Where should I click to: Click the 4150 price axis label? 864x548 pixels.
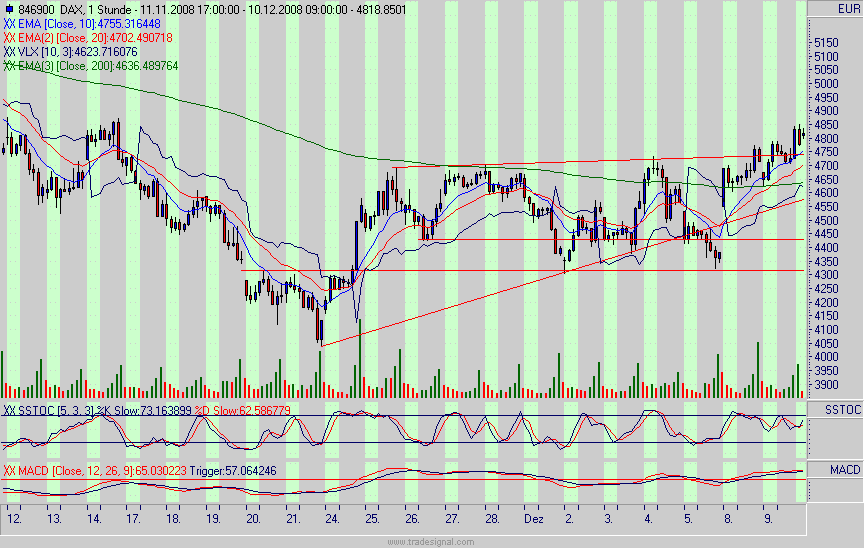click(825, 316)
